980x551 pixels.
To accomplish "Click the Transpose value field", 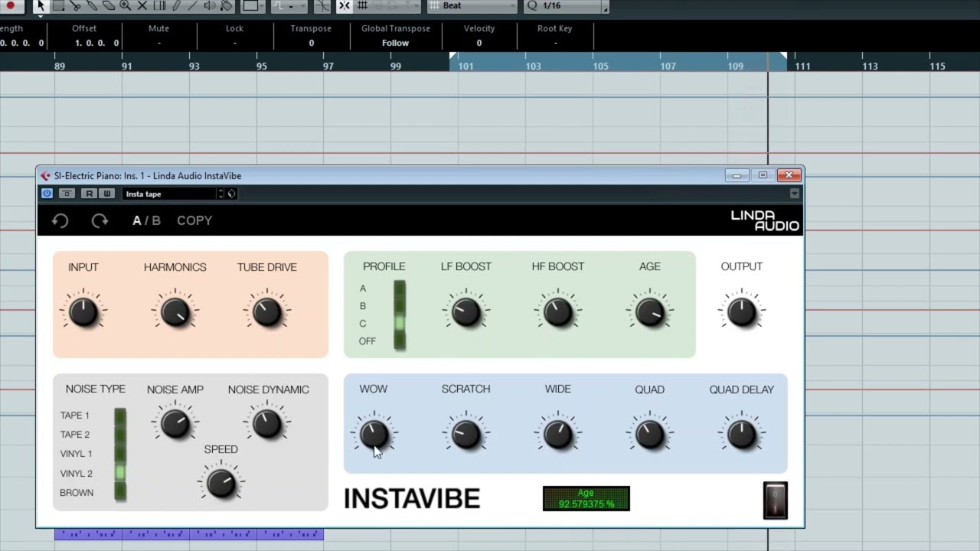I will click(x=311, y=43).
